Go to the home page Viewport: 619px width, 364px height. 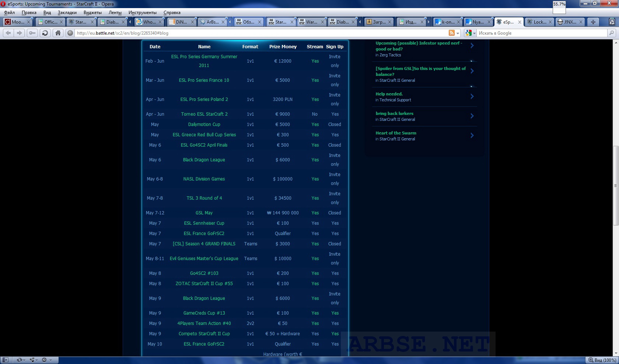pyautogui.click(x=58, y=33)
